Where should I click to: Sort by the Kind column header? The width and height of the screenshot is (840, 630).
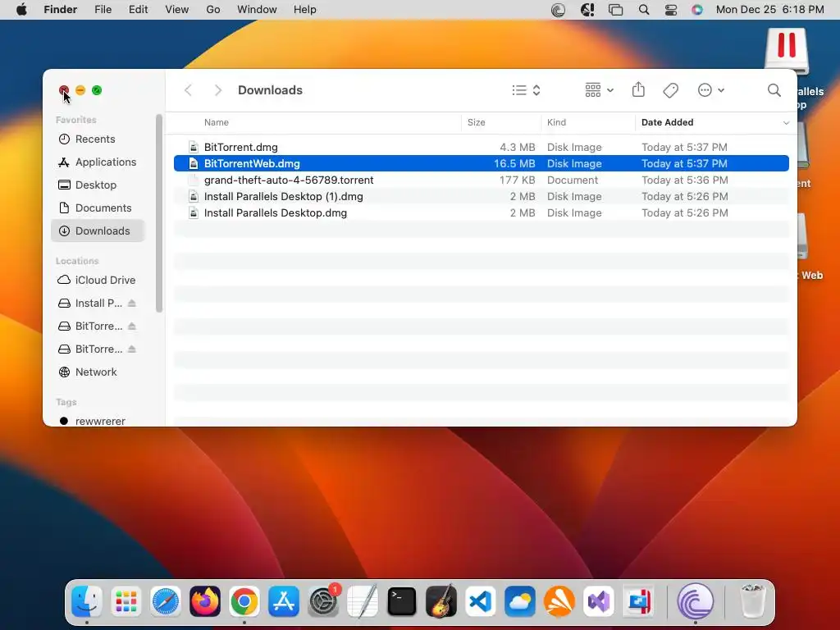coord(557,123)
